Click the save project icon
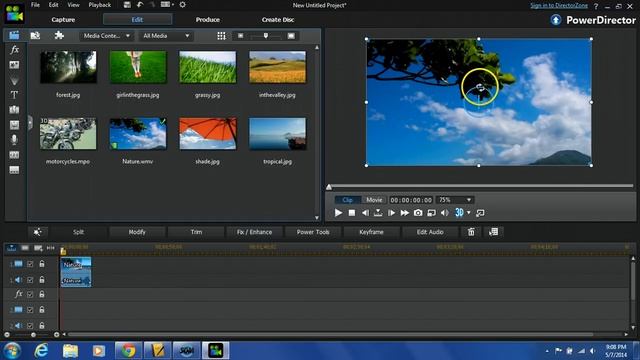640x360 pixels. [127, 5]
